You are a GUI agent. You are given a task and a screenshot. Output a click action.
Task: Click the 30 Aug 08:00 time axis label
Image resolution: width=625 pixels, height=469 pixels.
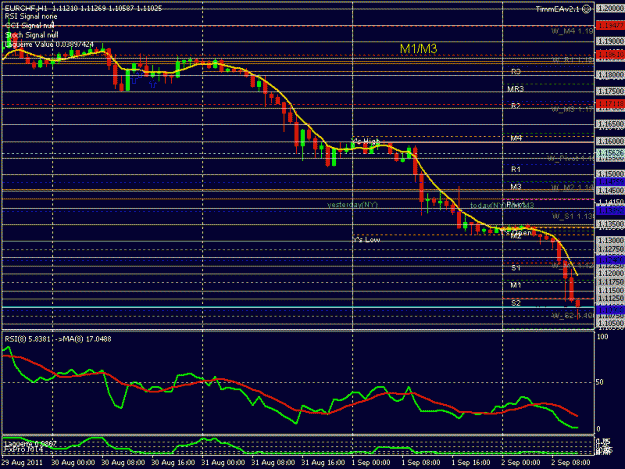[123, 463]
